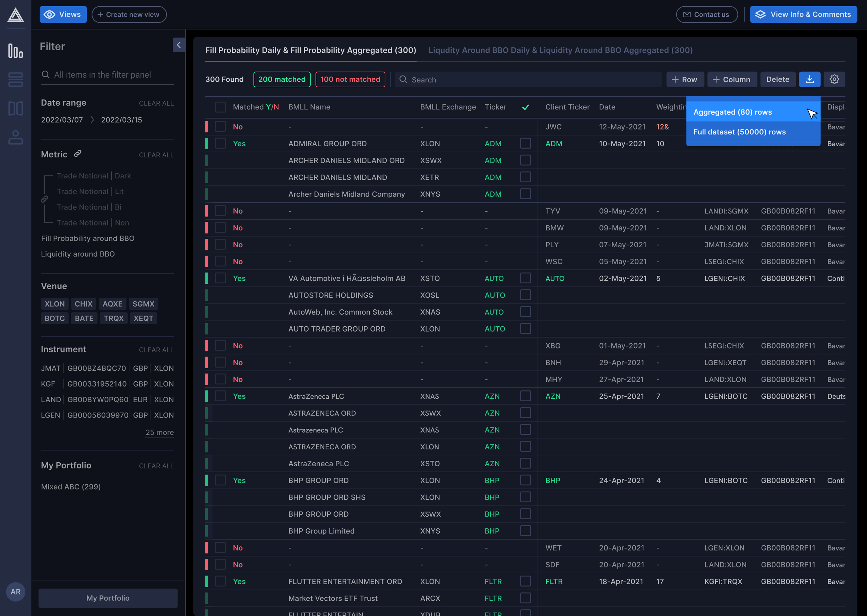Open table settings gear icon
Screen dimensions: 867x616
pyautogui.click(x=834, y=79)
